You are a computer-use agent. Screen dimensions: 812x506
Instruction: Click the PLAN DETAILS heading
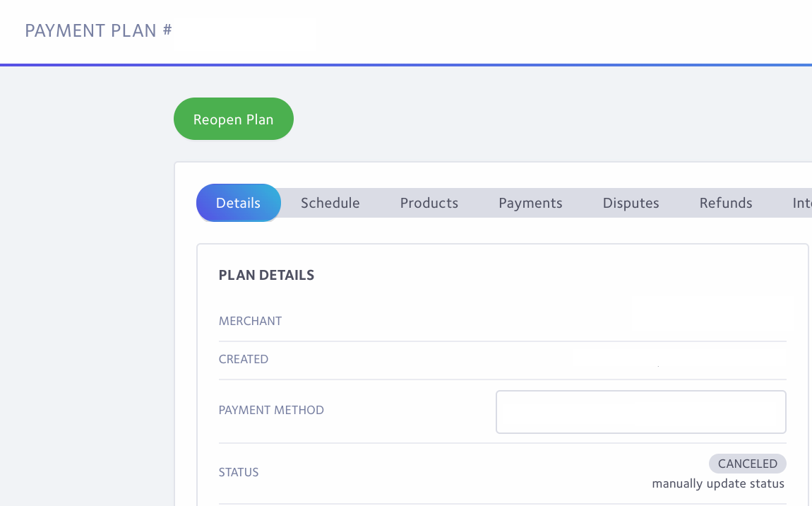pyautogui.click(x=266, y=275)
